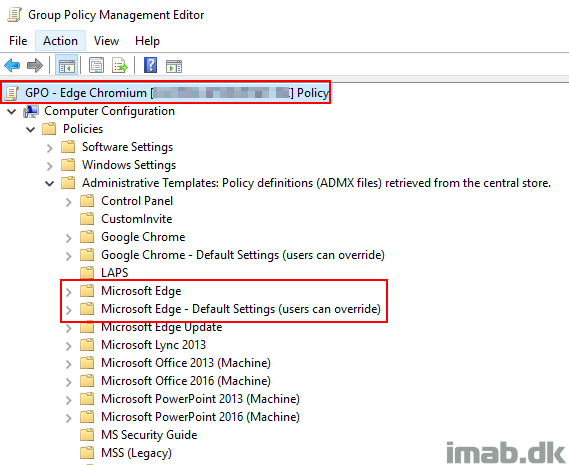This screenshot has height=465, width=569.
Task: Expand Microsoft Office 2013 (Machine) chevron
Action: pos(69,364)
